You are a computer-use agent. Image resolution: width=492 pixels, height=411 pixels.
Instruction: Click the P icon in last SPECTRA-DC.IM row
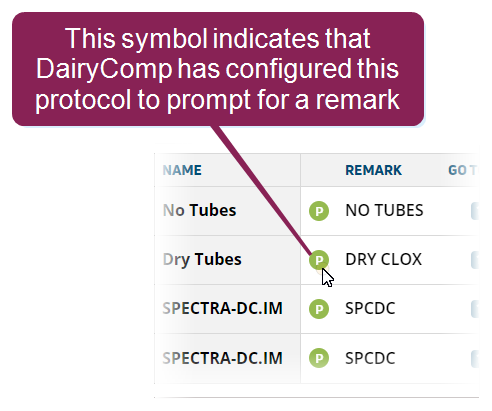pyautogui.click(x=319, y=358)
